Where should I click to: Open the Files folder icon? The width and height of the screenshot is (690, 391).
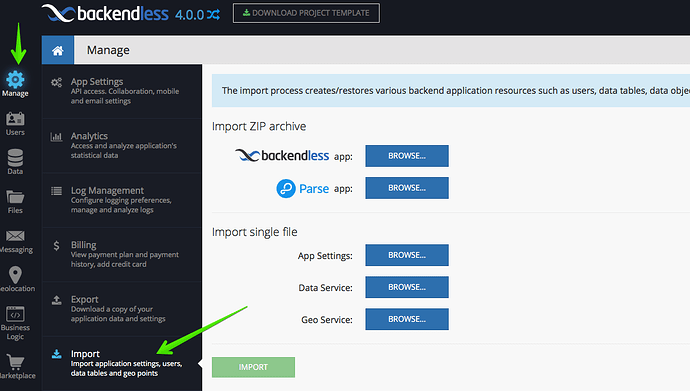click(15, 197)
